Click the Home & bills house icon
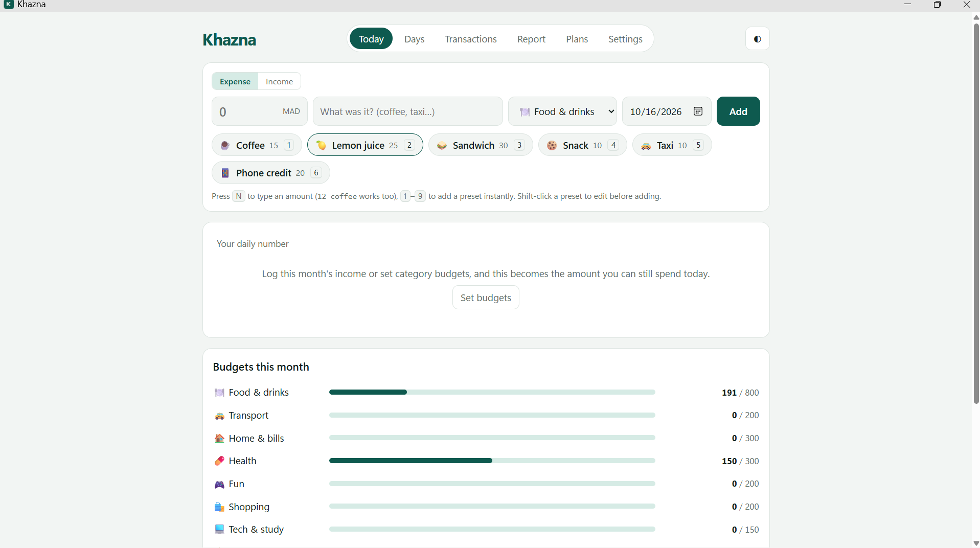Viewport: 980px width, 548px height. (219, 439)
